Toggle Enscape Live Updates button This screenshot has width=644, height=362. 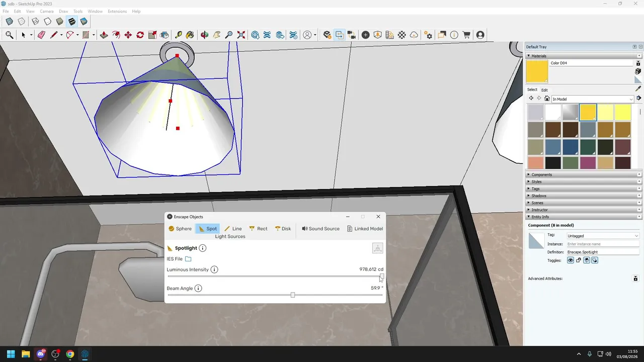(x=339, y=35)
